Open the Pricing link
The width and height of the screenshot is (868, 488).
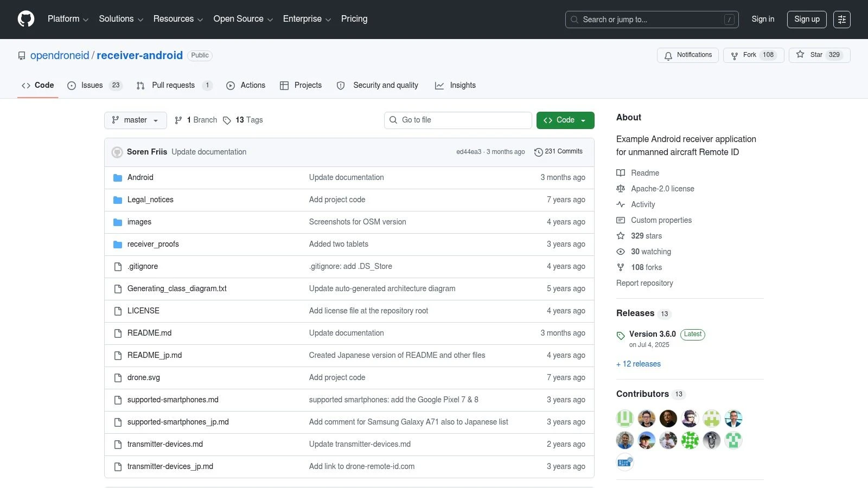coord(354,19)
